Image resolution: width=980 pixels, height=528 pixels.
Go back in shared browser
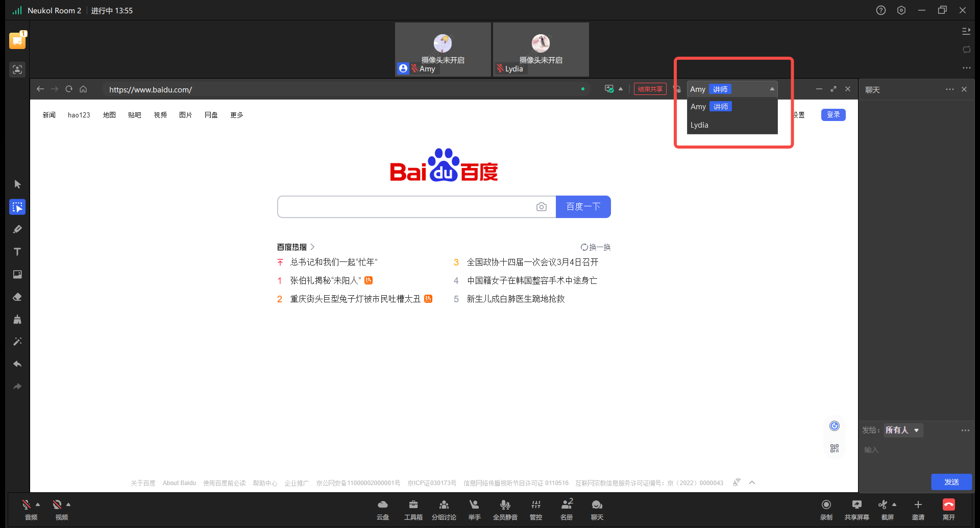click(40, 89)
